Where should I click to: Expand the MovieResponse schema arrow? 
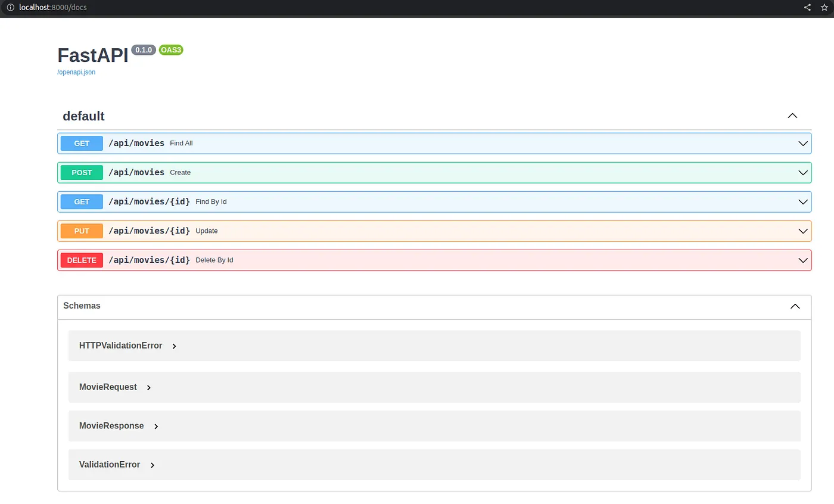(156, 427)
